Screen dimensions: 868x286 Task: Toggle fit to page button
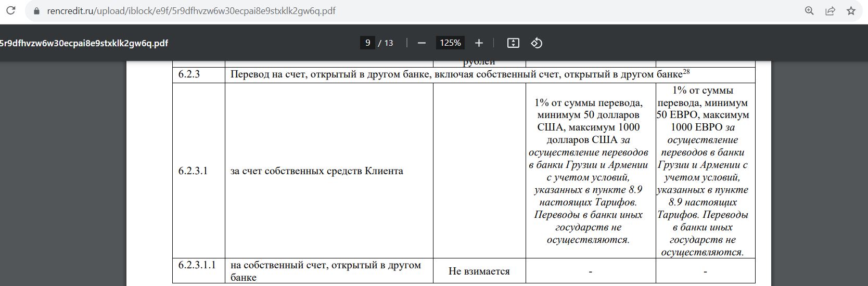(x=513, y=43)
